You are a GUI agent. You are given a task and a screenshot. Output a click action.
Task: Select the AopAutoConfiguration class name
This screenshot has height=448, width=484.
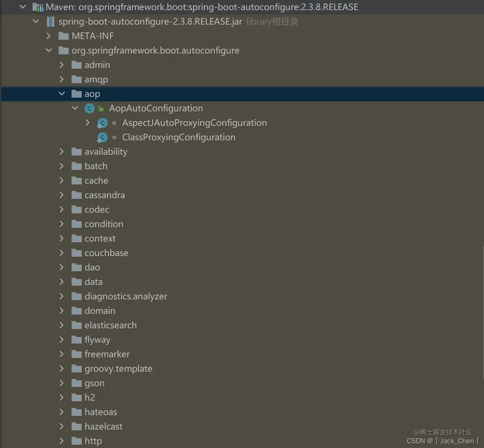point(156,108)
